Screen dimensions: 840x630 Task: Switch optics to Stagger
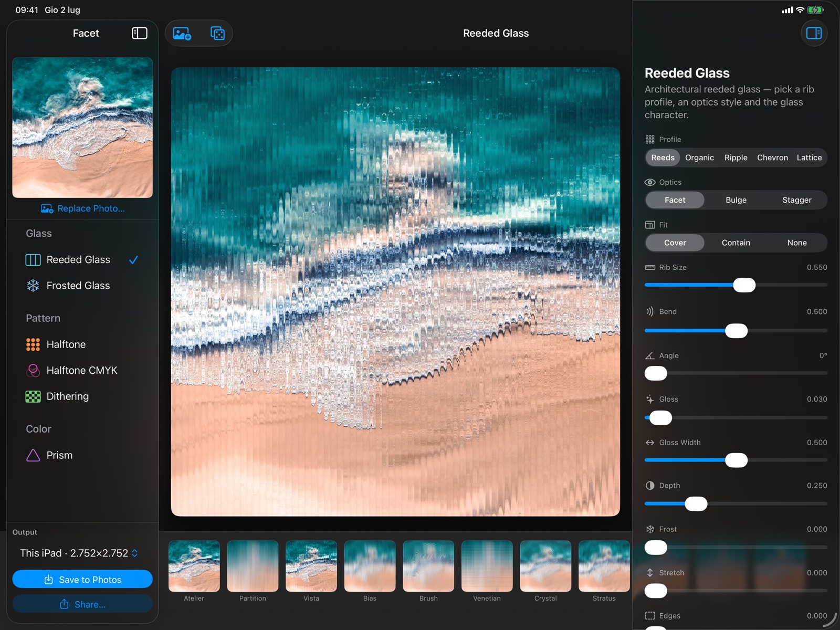[x=797, y=200]
